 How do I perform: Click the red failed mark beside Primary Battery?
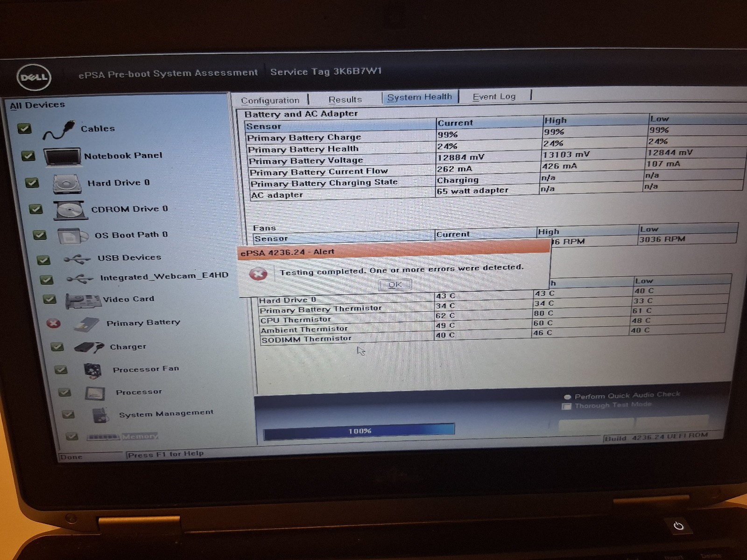point(54,323)
